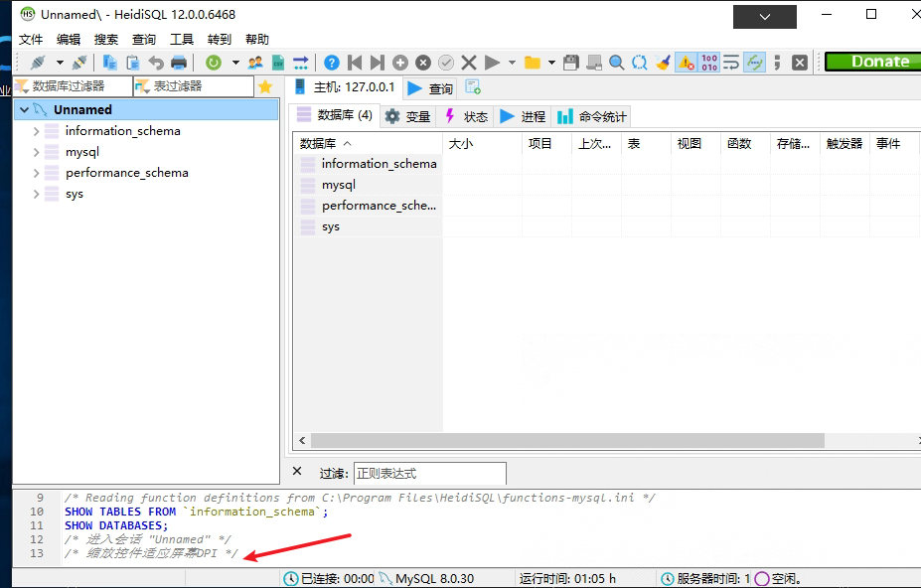Expand sys database in the tree

pos(37,194)
